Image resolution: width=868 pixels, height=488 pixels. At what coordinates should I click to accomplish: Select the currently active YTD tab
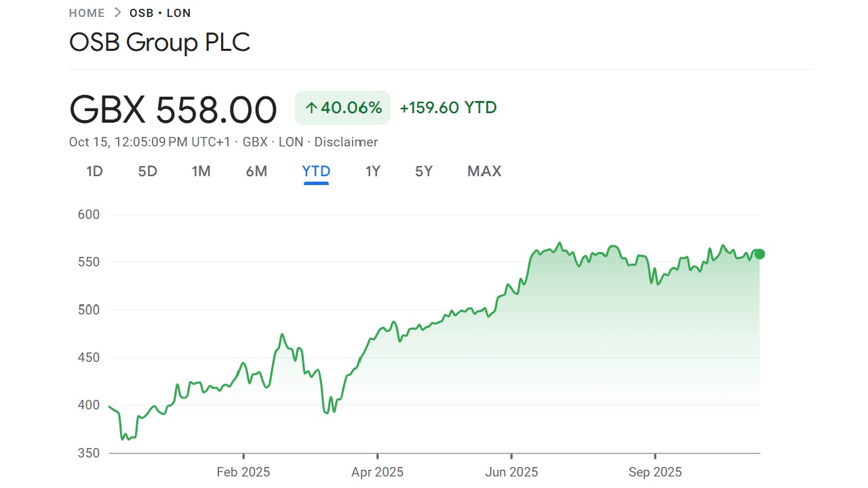(x=316, y=171)
